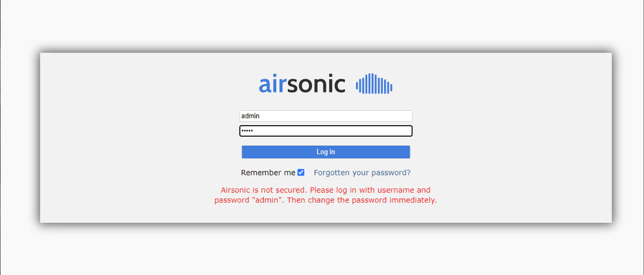Open the "Forgotten your password?" link
The height and width of the screenshot is (275, 644).
tap(362, 172)
